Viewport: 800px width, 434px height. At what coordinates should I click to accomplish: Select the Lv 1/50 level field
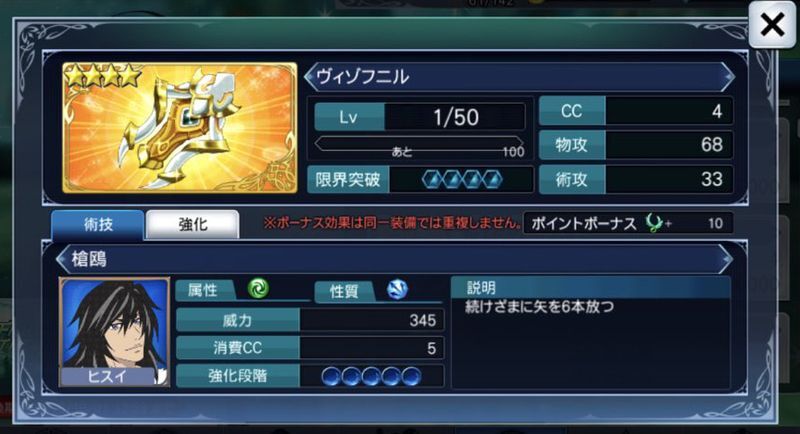(419, 117)
